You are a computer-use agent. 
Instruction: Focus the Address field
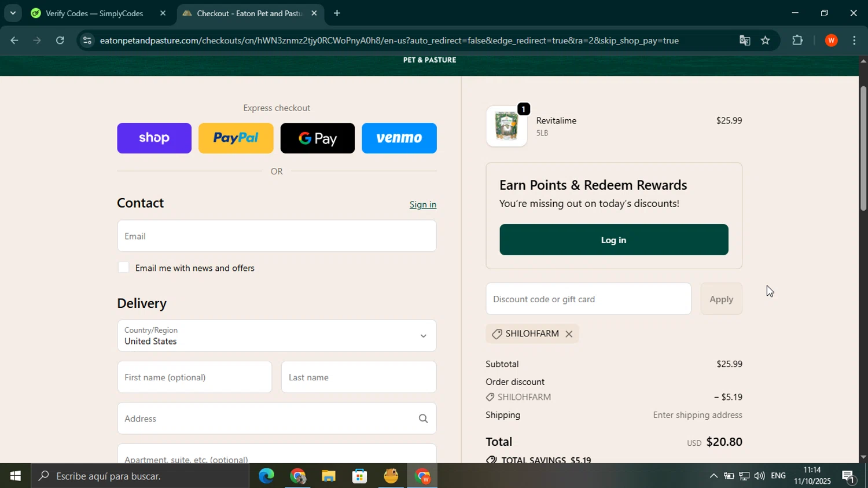[277, 418]
